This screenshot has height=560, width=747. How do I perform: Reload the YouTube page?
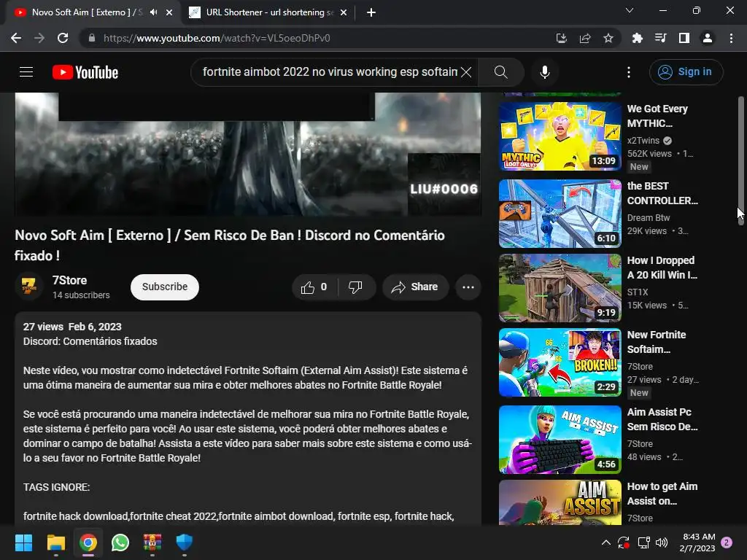tap(63, 38)
